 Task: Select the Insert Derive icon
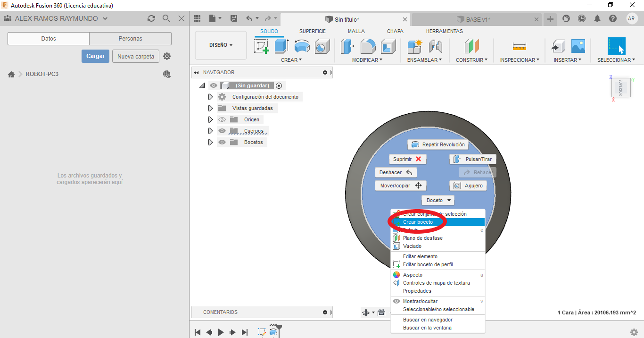(x=558, y=46)
